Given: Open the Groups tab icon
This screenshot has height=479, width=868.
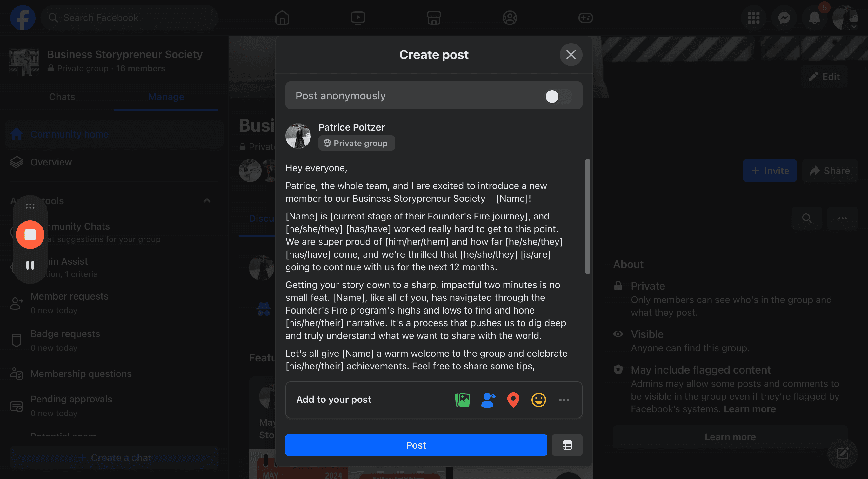Looking at the screenshot, I should tap(510, 17).
